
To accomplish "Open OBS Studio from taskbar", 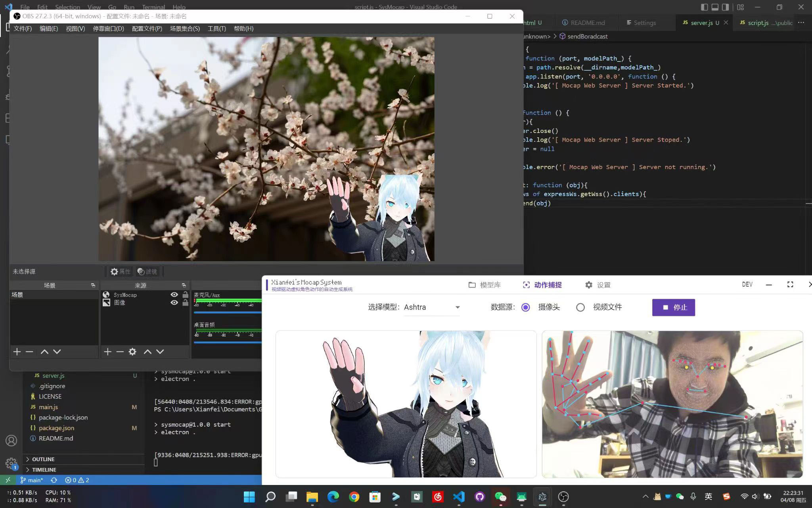I will point(563,496).
